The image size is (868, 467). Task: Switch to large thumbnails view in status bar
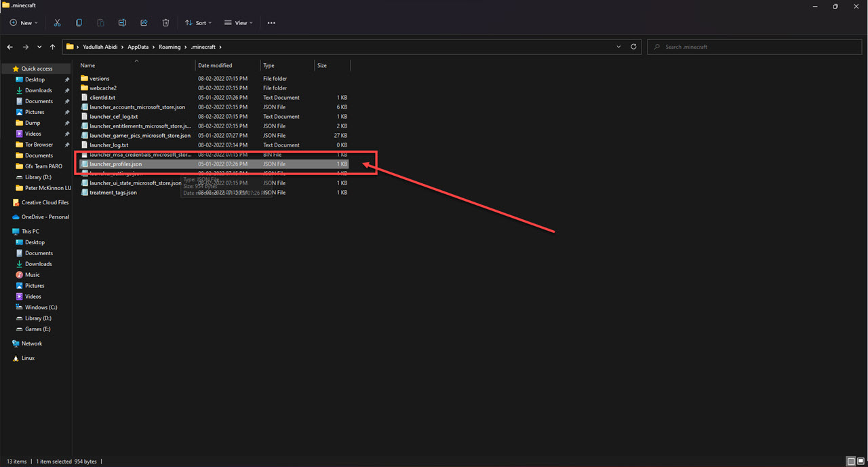[x=860, y=462]
